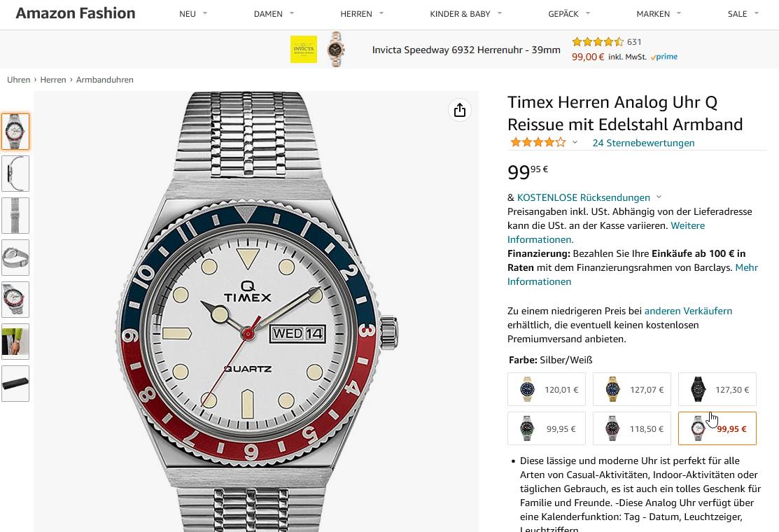Screen dimensions: 779x532
Task: Click the anderen Verkäufern link
Action: pos(688,311)
